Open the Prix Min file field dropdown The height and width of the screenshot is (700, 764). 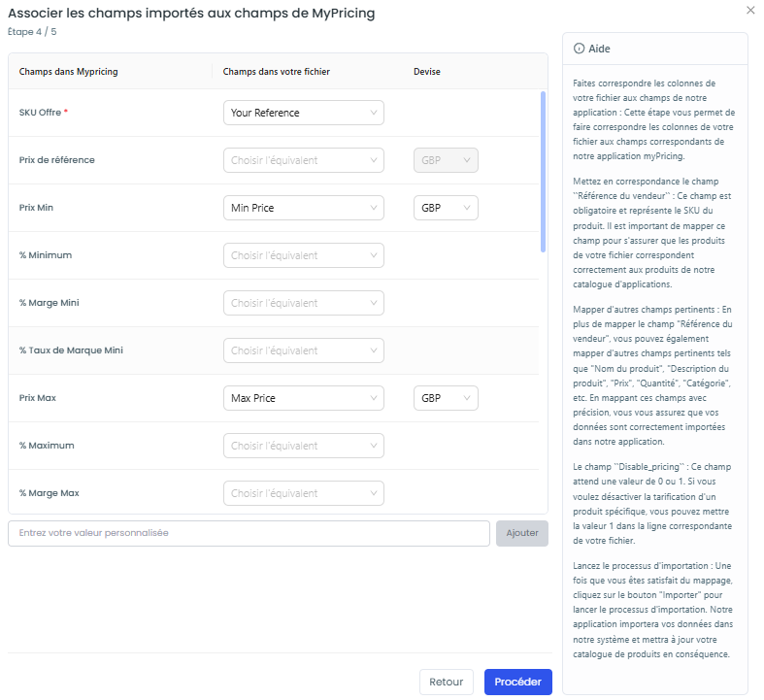tap(303, 208)
